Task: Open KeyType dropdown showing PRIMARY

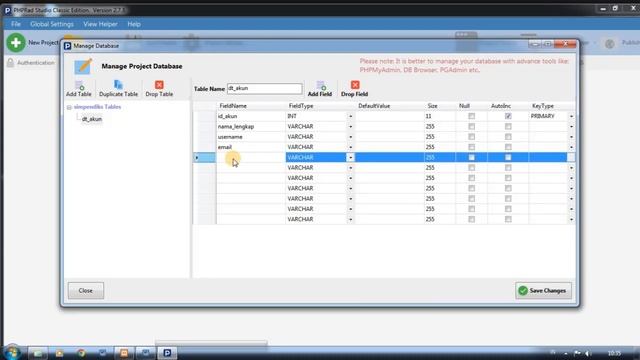Action: coord(571,116)
